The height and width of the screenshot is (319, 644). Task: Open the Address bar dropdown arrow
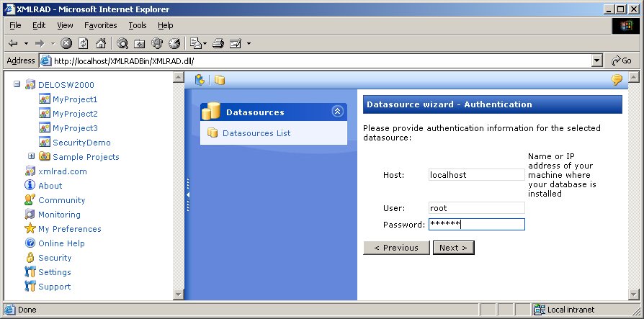pos(596,61)
